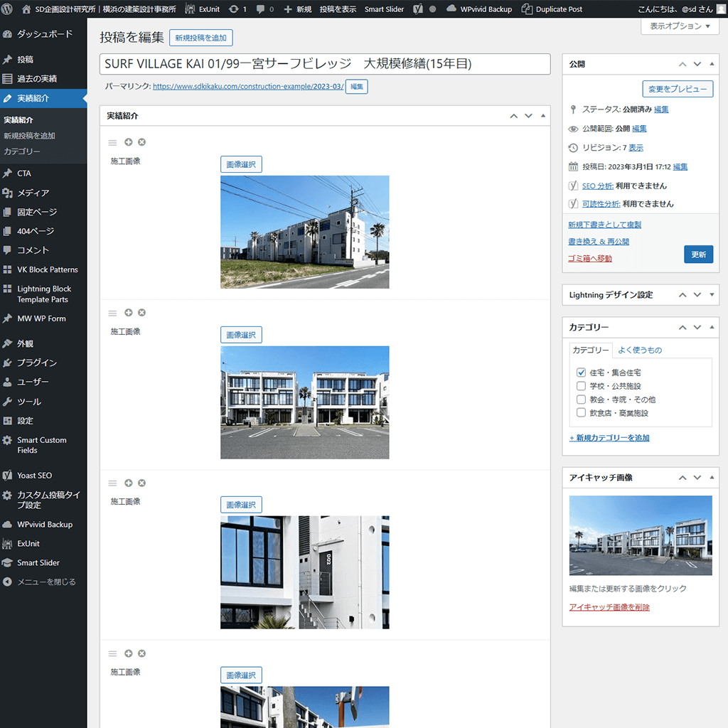Edit the 投稿日 date link
The width and height of the screenshot is (728, 728).
click(680, 166)
